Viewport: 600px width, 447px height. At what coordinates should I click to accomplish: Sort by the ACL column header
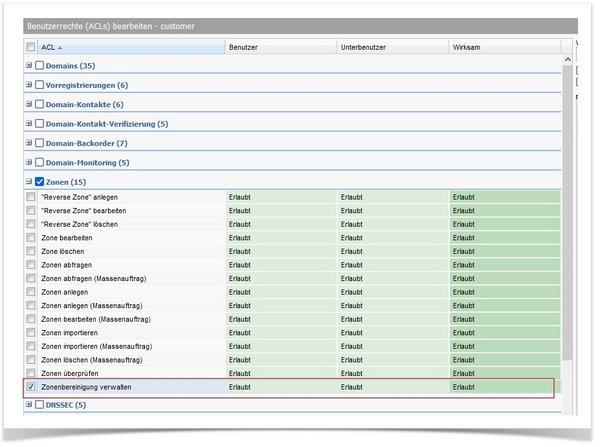point(131,47)
